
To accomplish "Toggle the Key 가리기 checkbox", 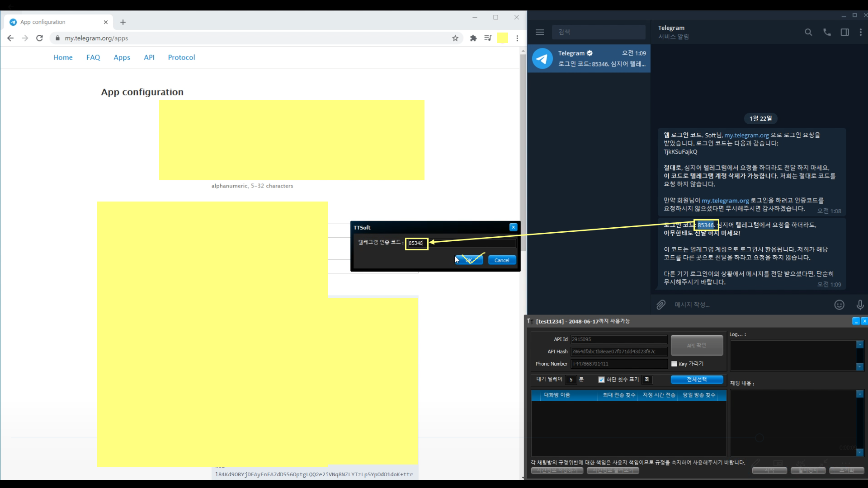I will 674,364.
